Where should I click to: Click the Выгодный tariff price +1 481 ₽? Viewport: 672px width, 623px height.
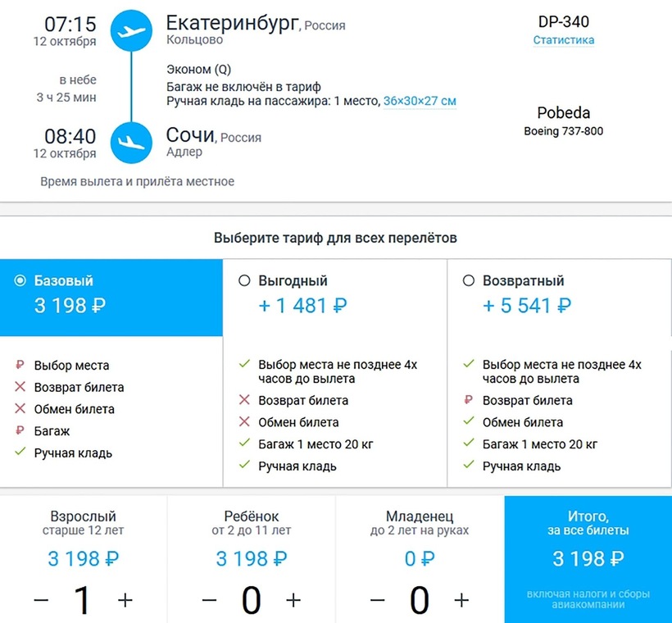tap(303, 306)
